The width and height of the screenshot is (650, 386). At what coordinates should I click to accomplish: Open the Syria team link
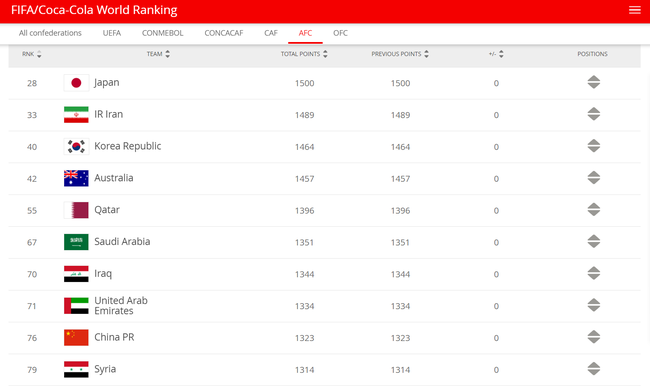[x=105, y=369]
